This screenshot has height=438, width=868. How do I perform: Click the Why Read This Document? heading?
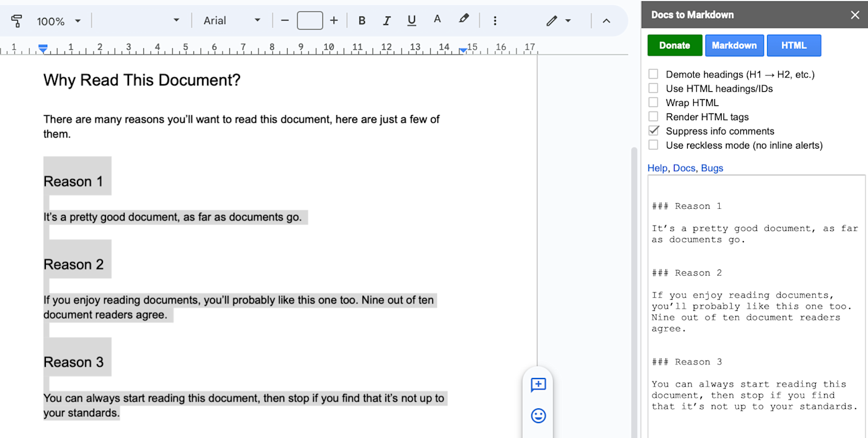coord(142,80)
